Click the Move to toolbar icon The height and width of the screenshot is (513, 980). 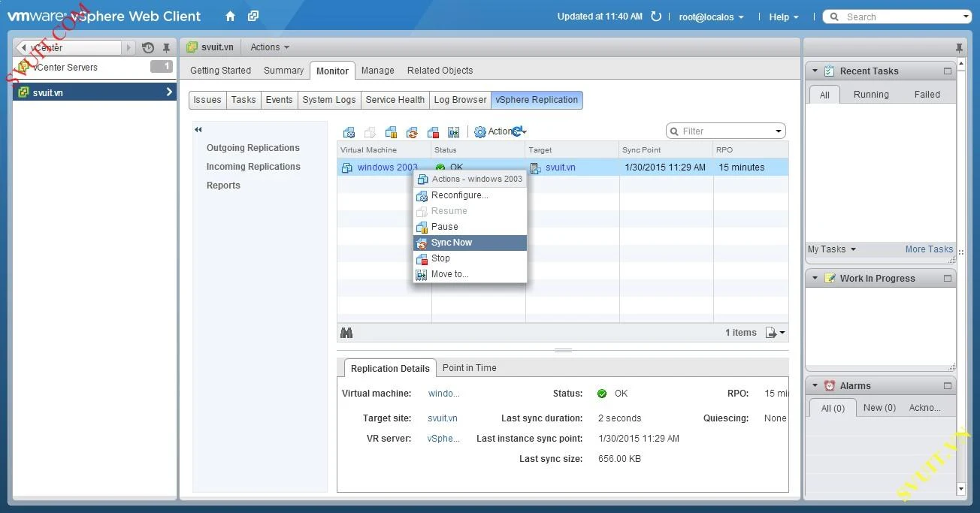[x=453, y=132]
